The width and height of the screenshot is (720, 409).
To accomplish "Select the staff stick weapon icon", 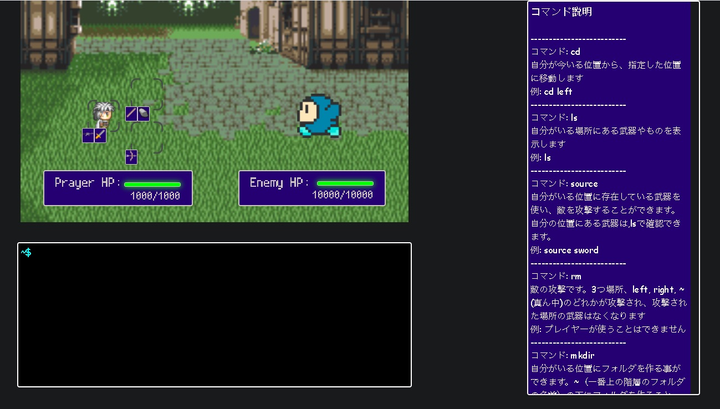I will click(x=131, y=113).
